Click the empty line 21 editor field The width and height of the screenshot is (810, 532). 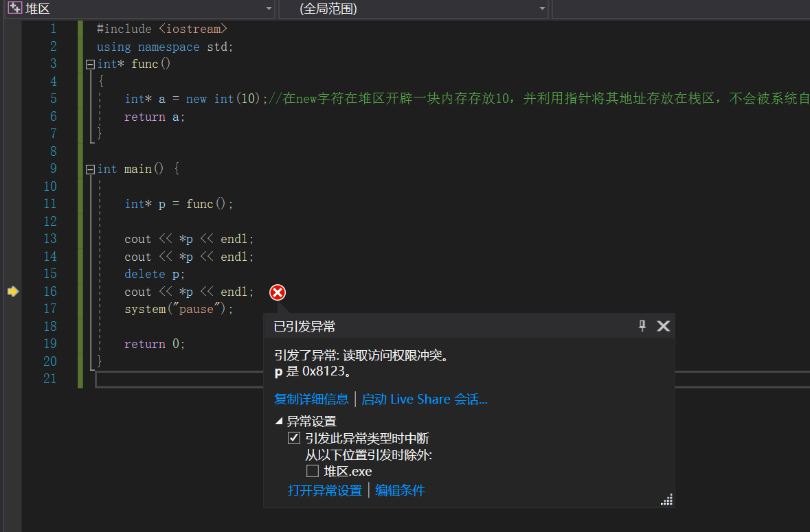pyautogui.click(x=453, y=379)
